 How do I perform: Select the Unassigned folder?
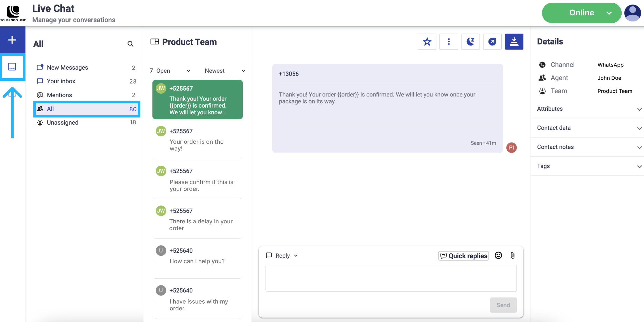point(63,122)
